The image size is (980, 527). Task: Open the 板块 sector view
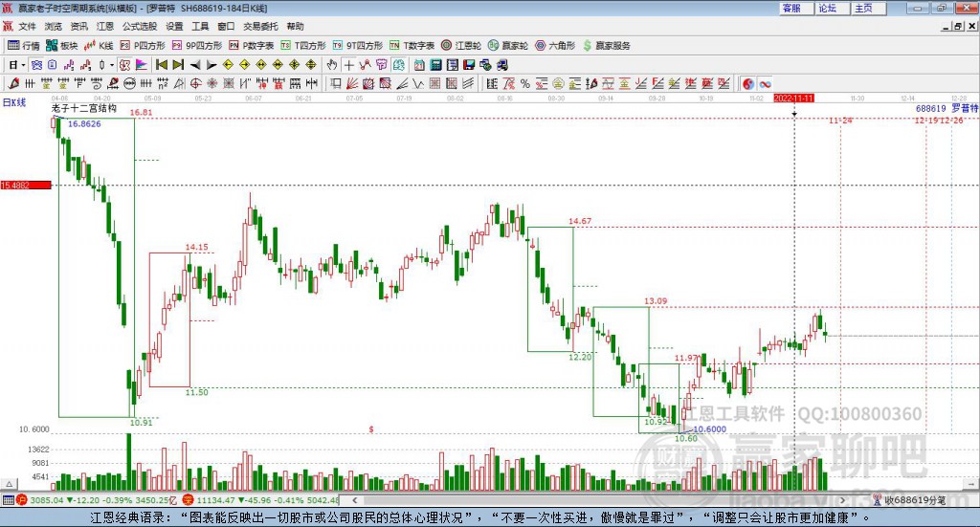click(x=61, y=46)
